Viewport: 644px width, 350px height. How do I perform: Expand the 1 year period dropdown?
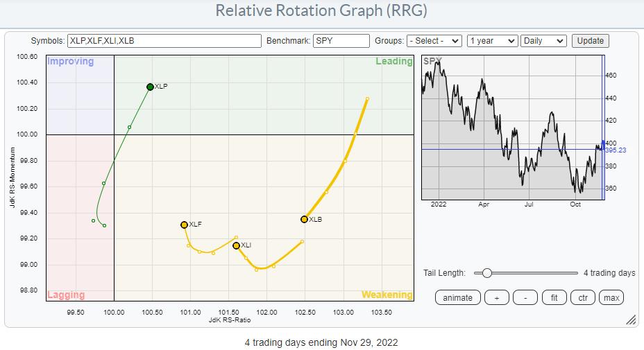click(x=492, y=41)
